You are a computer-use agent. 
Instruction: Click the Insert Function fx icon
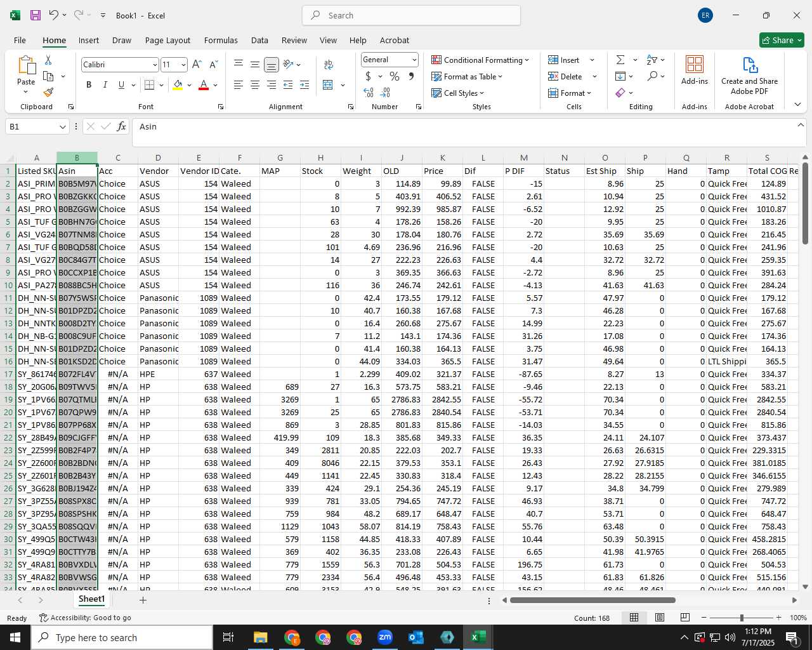pyautogui.click(x=121, y=126)
